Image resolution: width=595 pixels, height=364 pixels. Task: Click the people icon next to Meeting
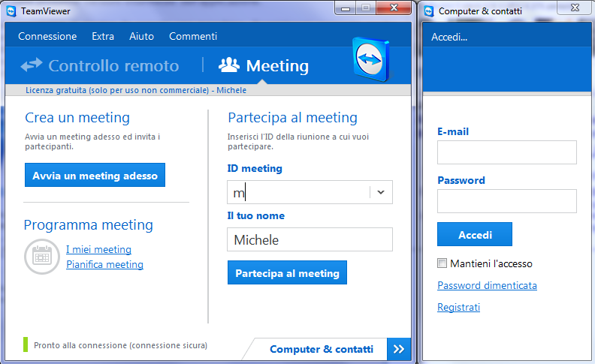click(229, 65)
